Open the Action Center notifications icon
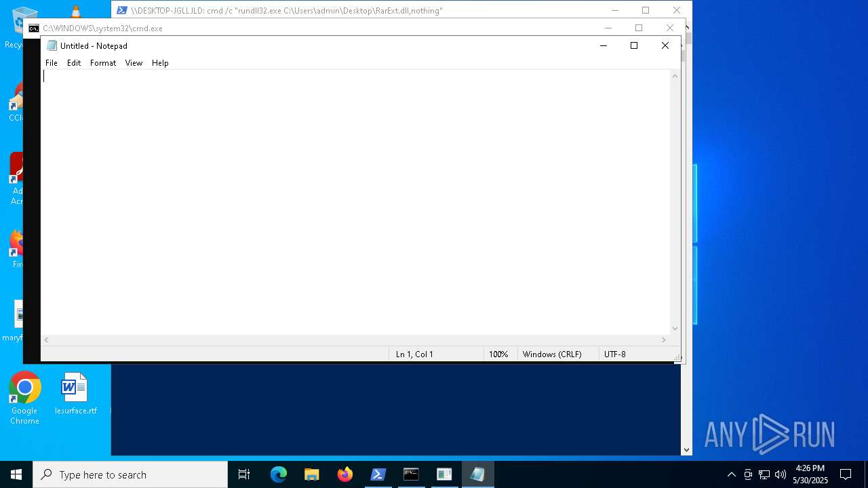This screenshot has width=868, height=488. pos(846,474)
